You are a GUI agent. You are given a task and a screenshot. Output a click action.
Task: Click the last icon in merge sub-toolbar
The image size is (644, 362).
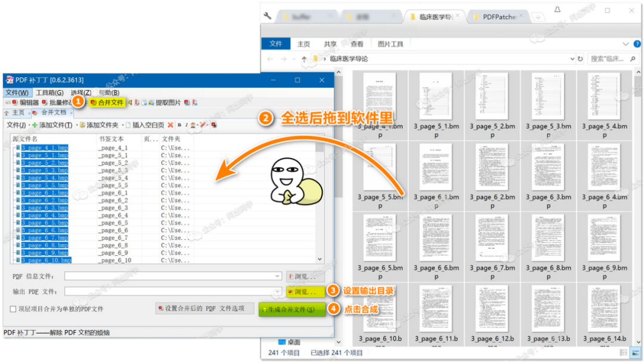214,125
